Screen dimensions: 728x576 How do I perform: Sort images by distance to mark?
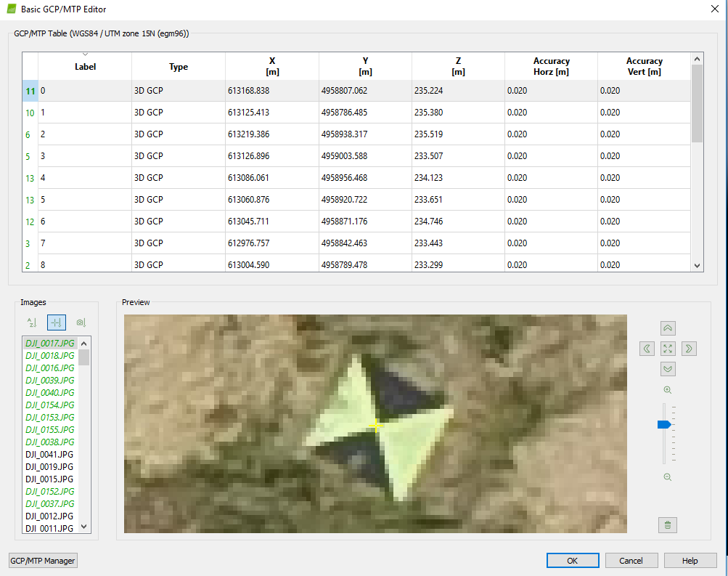(x=56, y=322)
